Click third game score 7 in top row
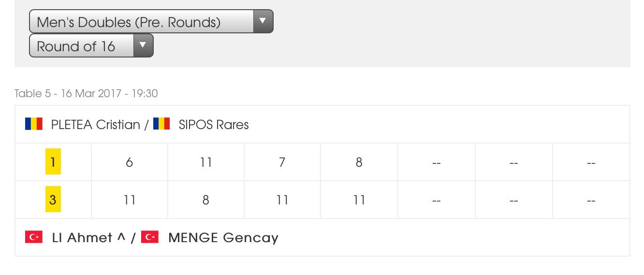Image resolution: width=644 pixels, height=275 pixels. (282, 162)
